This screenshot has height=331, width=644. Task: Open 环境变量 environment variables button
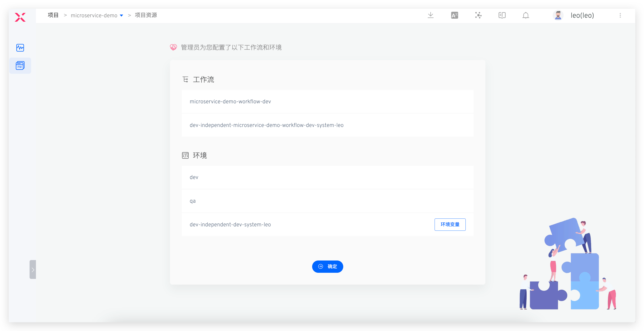point(450,224)
